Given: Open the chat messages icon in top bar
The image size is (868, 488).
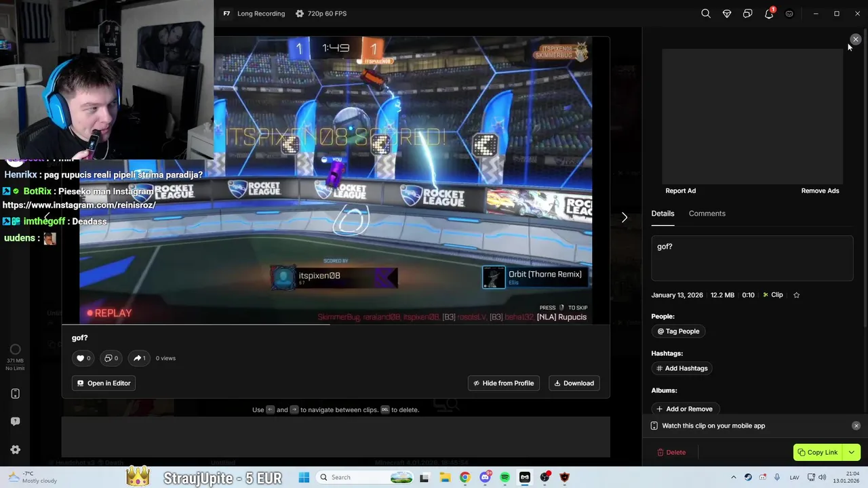Looking at the screenshot, I should pos(747,14).
